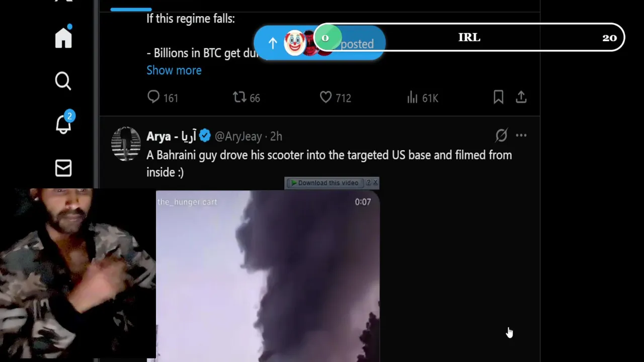Open the @AryJeay handle link

click(x=238, y=136)
